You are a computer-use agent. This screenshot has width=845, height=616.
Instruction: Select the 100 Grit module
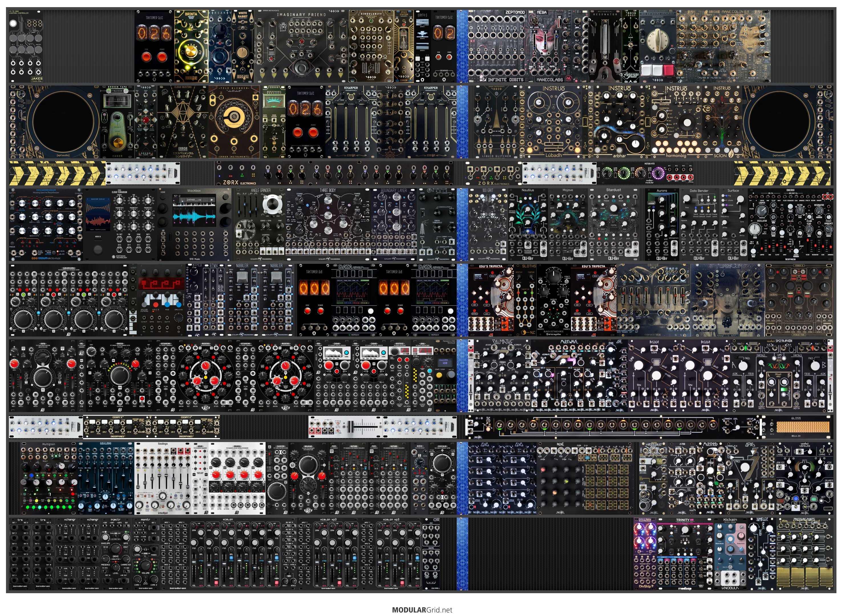click(x=488, y=224)
